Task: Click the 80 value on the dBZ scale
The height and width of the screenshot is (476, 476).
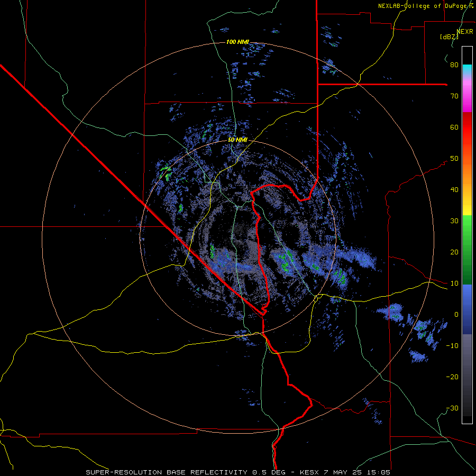Action: [454, 65]
